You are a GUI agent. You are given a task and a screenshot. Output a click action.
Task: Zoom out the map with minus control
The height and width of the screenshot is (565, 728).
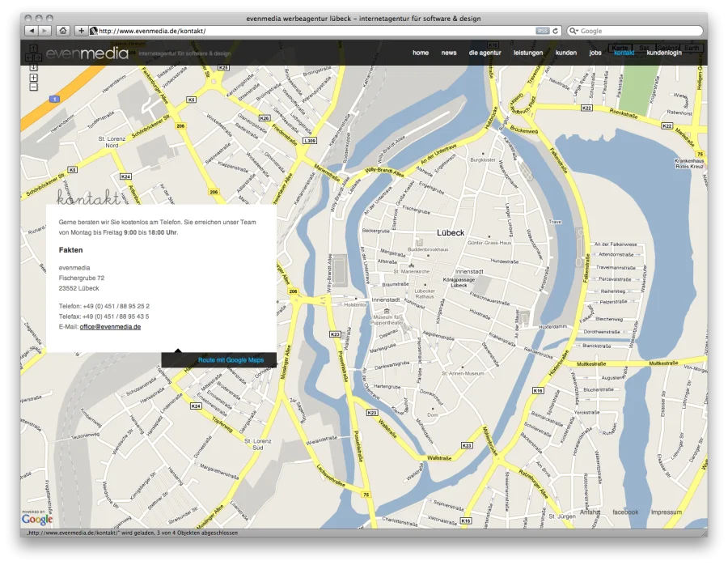point(33,86)
